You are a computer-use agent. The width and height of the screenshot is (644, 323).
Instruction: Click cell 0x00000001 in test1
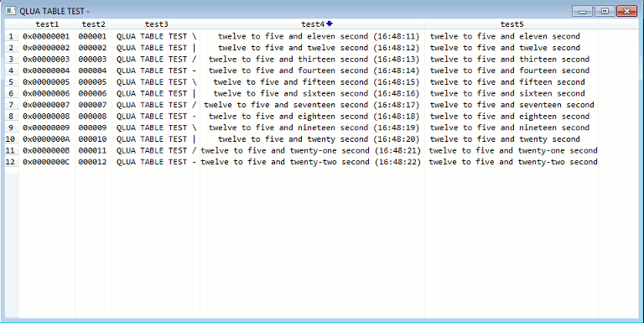click(47, 36)
